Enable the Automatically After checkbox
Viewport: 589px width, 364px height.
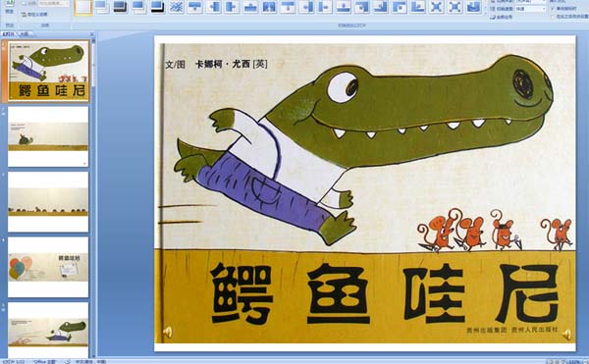pyautogui.click(x=552, y=17)
